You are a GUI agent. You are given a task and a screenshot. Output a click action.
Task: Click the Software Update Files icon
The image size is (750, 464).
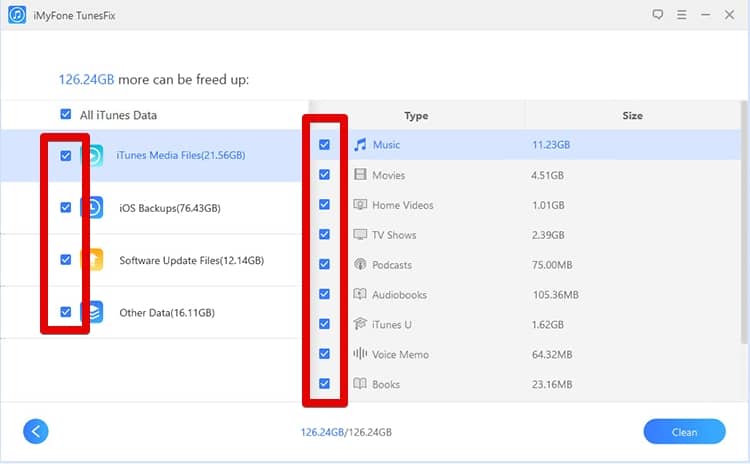tap(92, 259)
